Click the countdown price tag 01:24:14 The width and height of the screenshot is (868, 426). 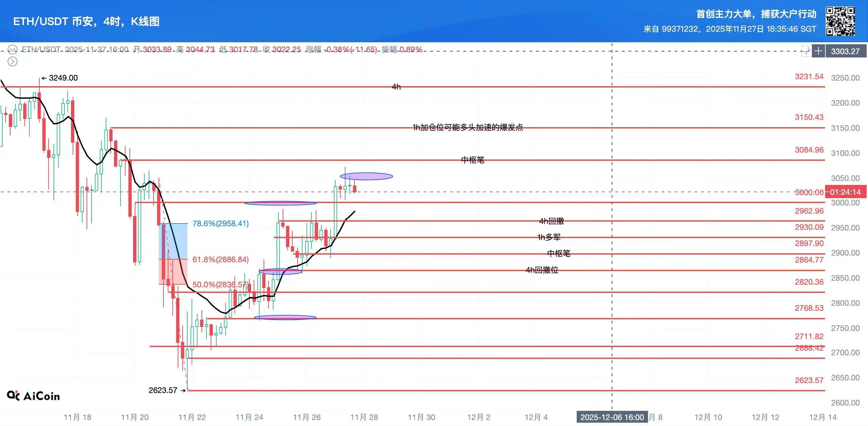(x=845, y=192)
